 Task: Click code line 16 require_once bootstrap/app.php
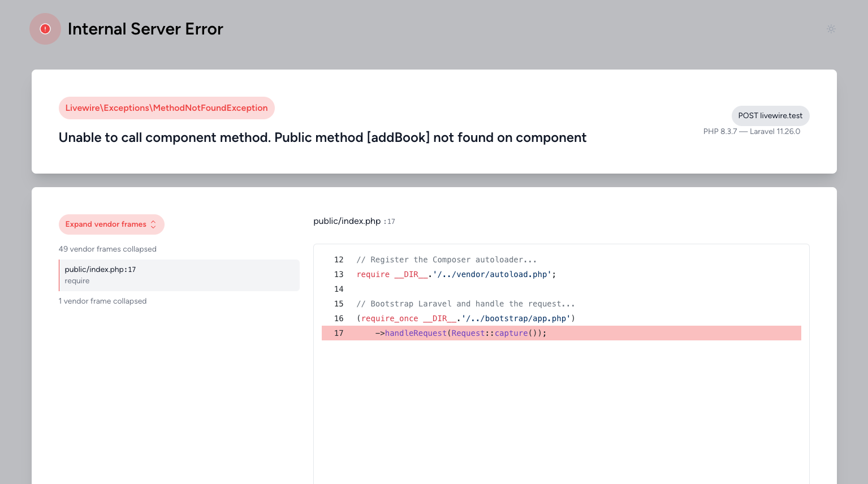tap(465, 318)
